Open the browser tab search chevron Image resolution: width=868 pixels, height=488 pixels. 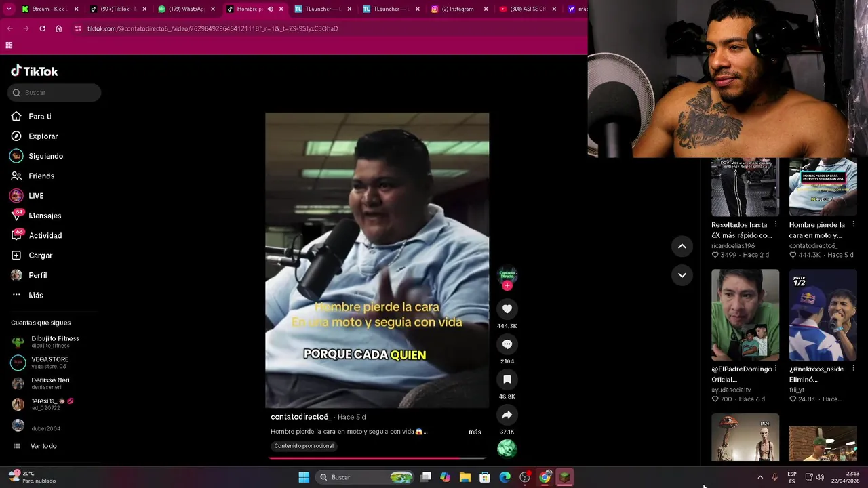[x=9, y=9]
